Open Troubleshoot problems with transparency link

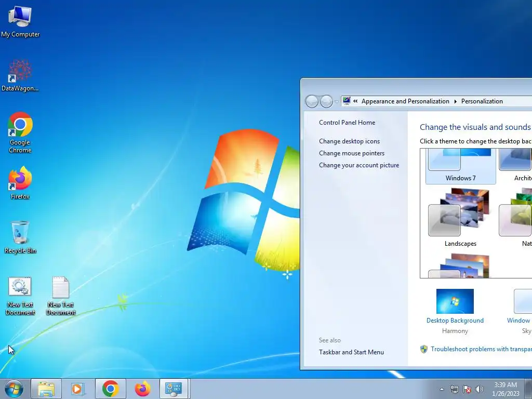pos(481,349)
